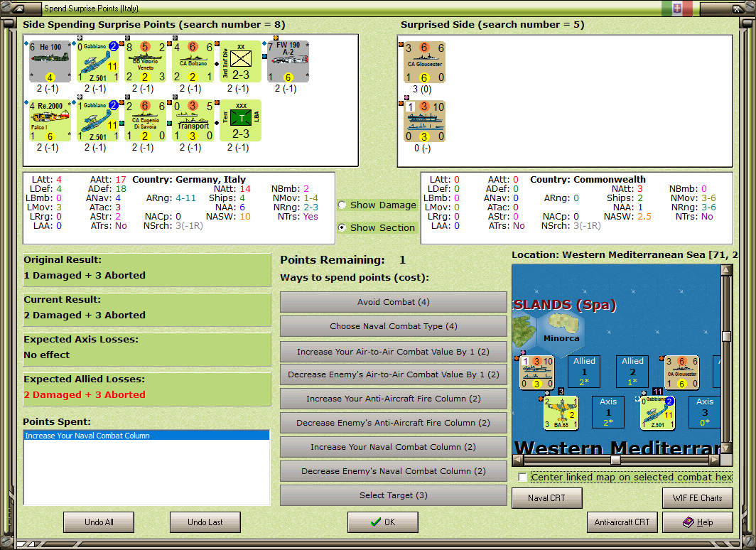Select the Re.2000 Falco I counter
This screenshot has width=756, height=550.
[50, 121]
